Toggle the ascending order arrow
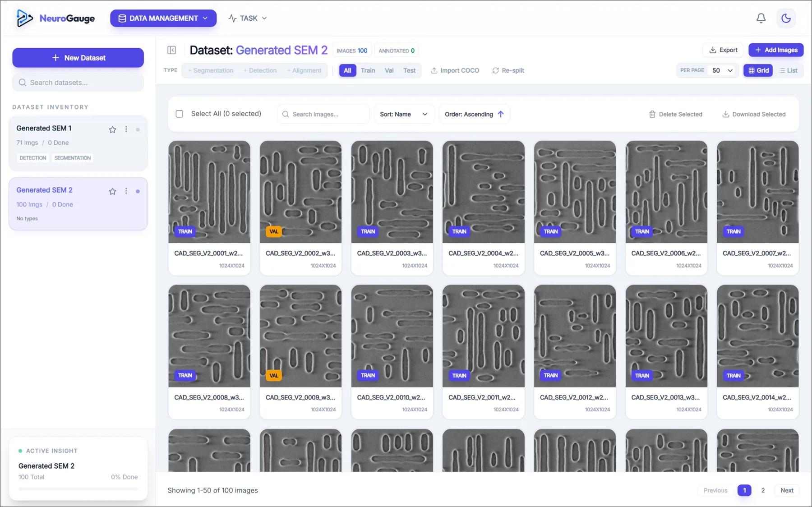This screenshot has width=812, height=507. 501,115
